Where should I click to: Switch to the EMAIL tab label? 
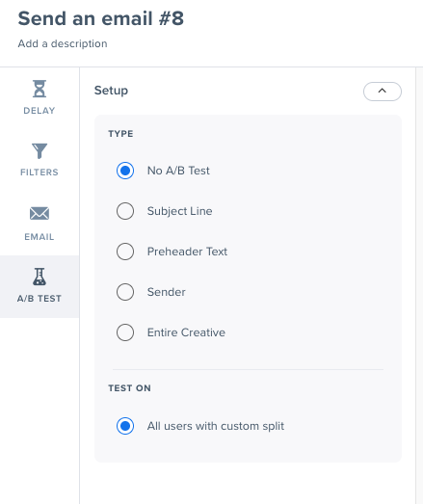coord(40,237)
